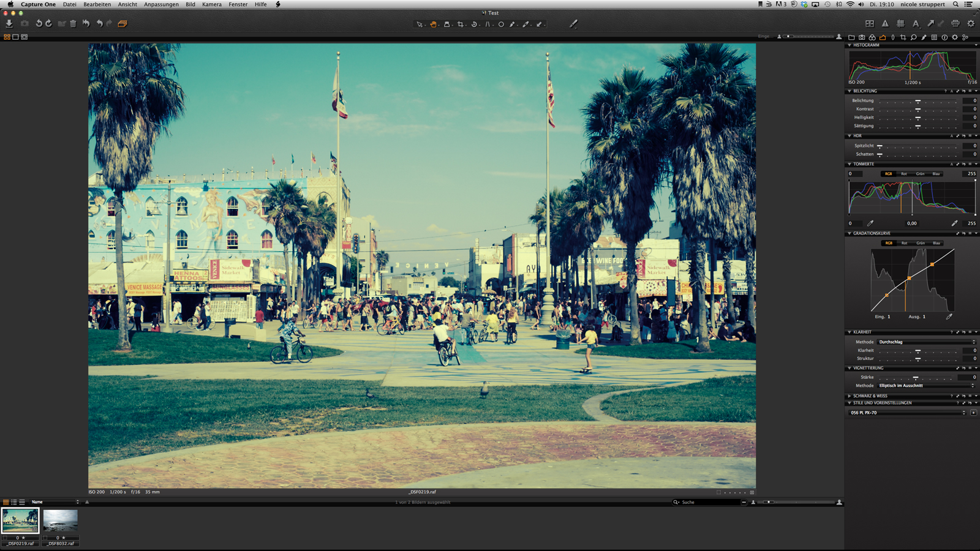Screen dimensions: 980x551
Task: Open the Ansicht menu
Action: (x=127, y=4)
